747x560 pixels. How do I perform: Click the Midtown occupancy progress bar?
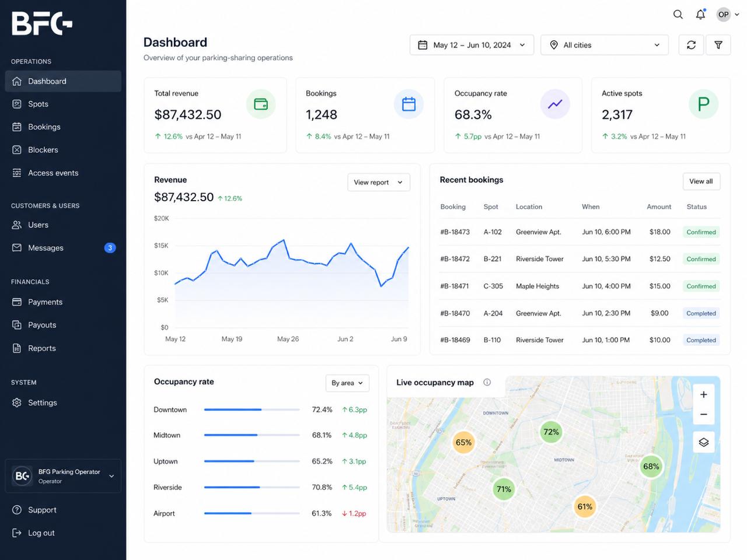pos(252,435)
